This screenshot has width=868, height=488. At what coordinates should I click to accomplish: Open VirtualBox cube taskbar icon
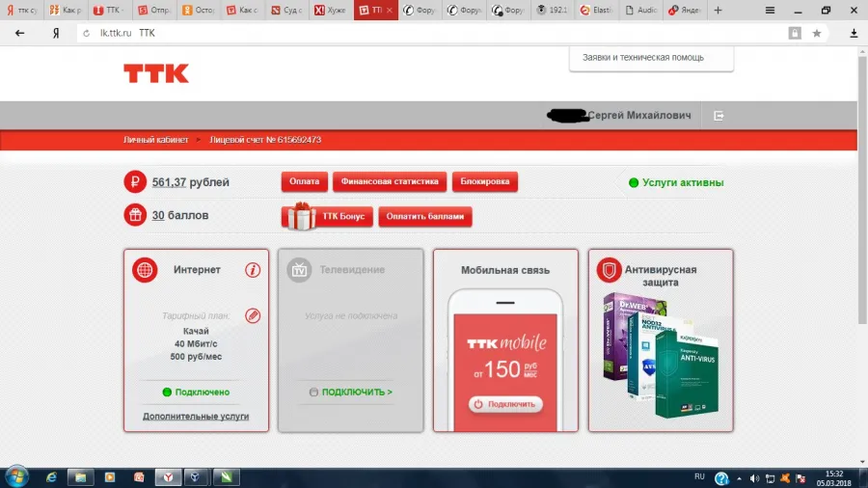pos(196,477)
